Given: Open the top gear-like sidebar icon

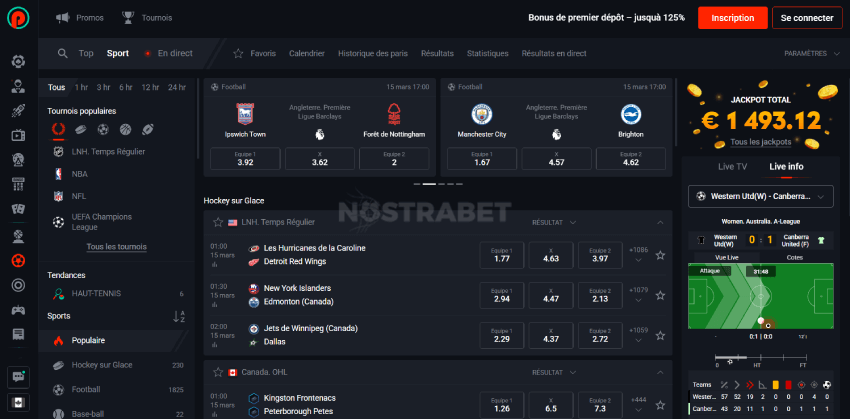Looking at the screenshot, I should [x=18, y=61].
